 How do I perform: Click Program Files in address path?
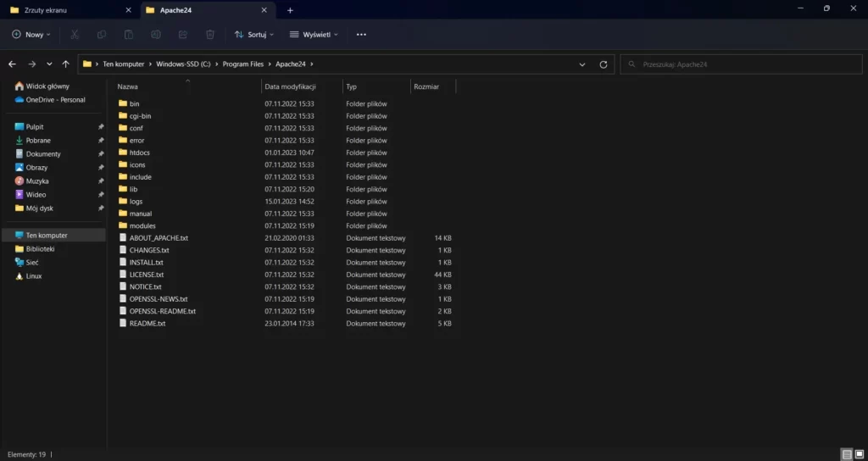pyautogui.click(x=243, y=64)
